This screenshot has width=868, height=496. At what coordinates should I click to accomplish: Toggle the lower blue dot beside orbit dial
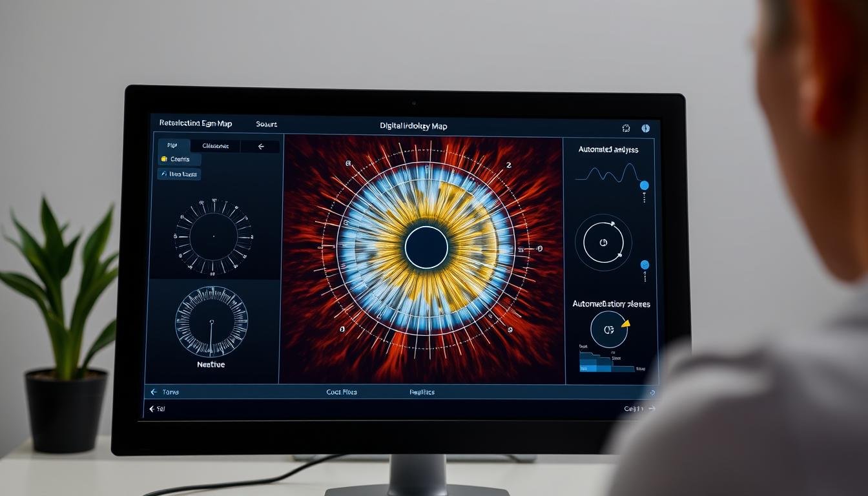click(644, 265)
